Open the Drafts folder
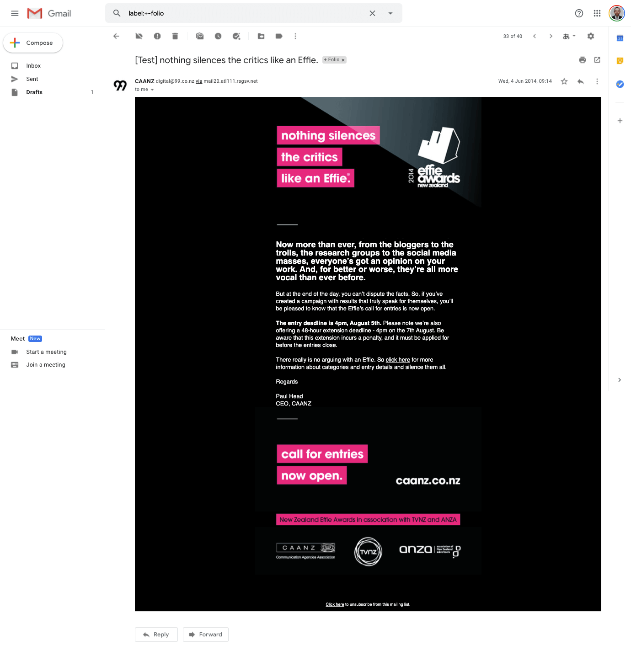Screen dimensions: 631x672 (x=34, y=92)
